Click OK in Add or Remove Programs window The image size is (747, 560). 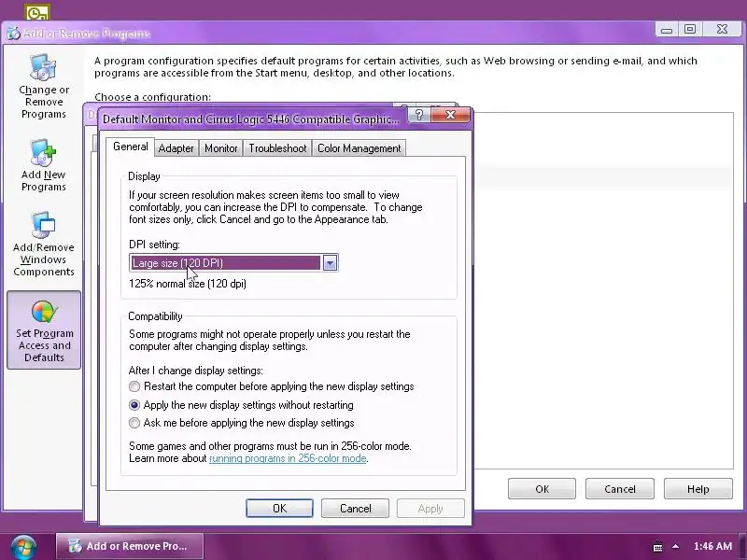tap(543, 488)
